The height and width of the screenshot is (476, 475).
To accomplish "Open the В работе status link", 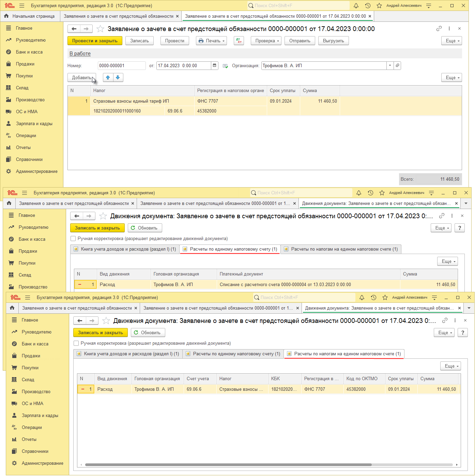I will pos(80,54).
